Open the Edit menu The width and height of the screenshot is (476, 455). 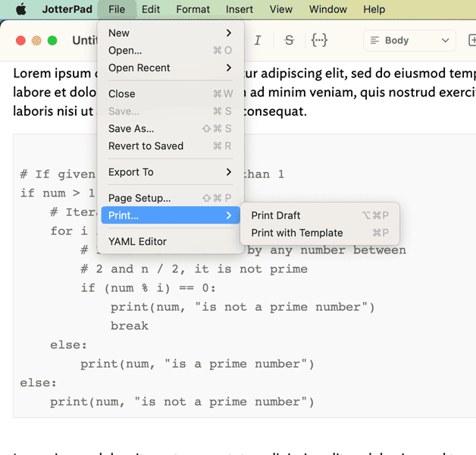pos(151,9)
